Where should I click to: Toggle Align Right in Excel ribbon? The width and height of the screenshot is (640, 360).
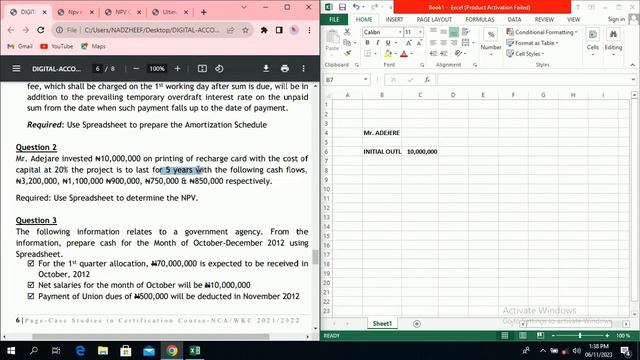tap(453, 42)
